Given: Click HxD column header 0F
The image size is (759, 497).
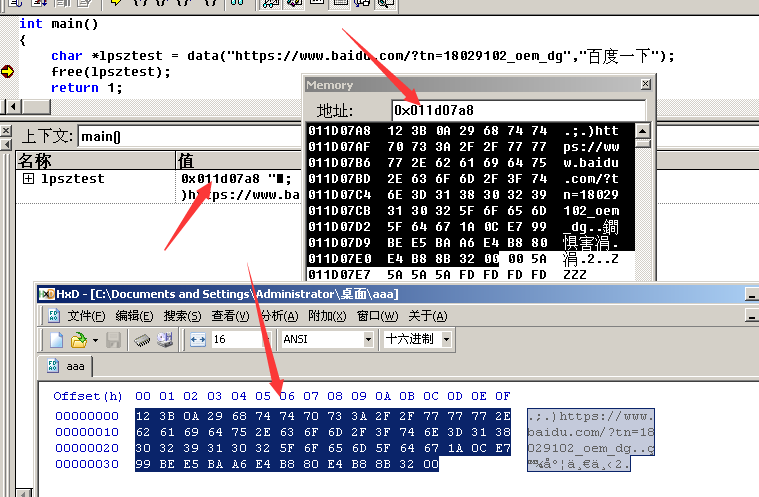Looking at the screenshot, I should click(502, 396).
